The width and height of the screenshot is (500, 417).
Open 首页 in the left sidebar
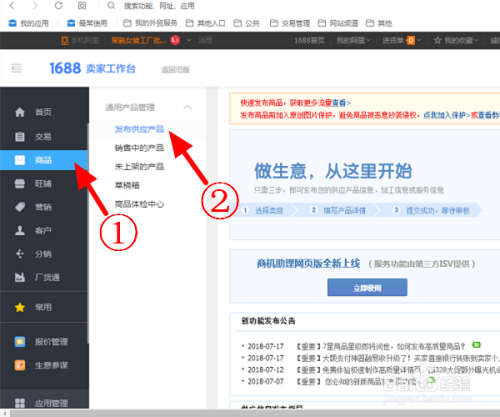[x=44, y=112]
